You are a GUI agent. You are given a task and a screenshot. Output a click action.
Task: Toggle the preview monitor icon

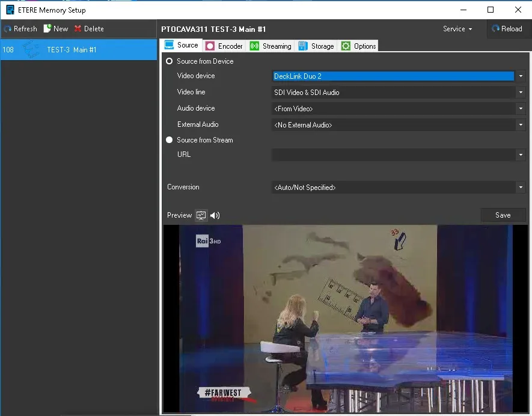click(x=201, y=215)
